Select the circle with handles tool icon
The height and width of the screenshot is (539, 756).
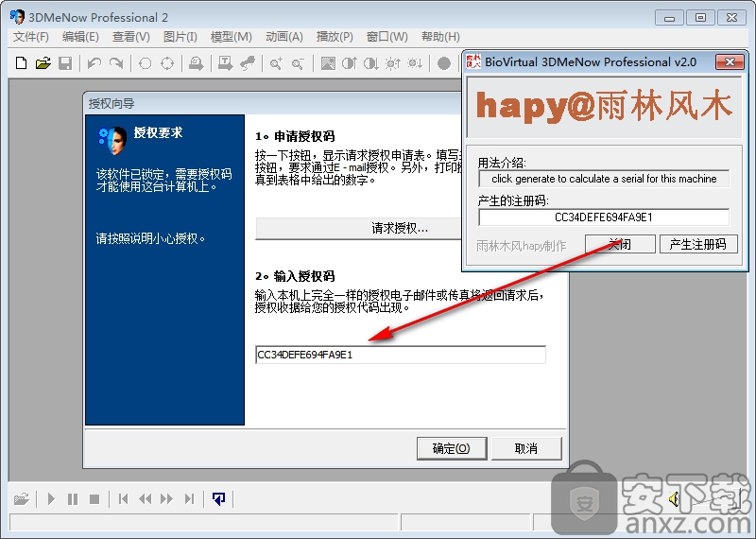tap(167, 63)
